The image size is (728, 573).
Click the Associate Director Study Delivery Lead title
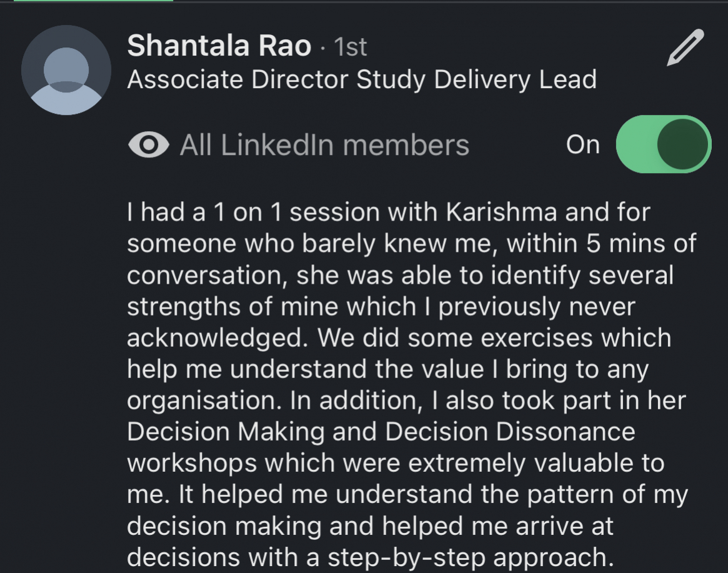pyautogui.click(x=361, y=79)
